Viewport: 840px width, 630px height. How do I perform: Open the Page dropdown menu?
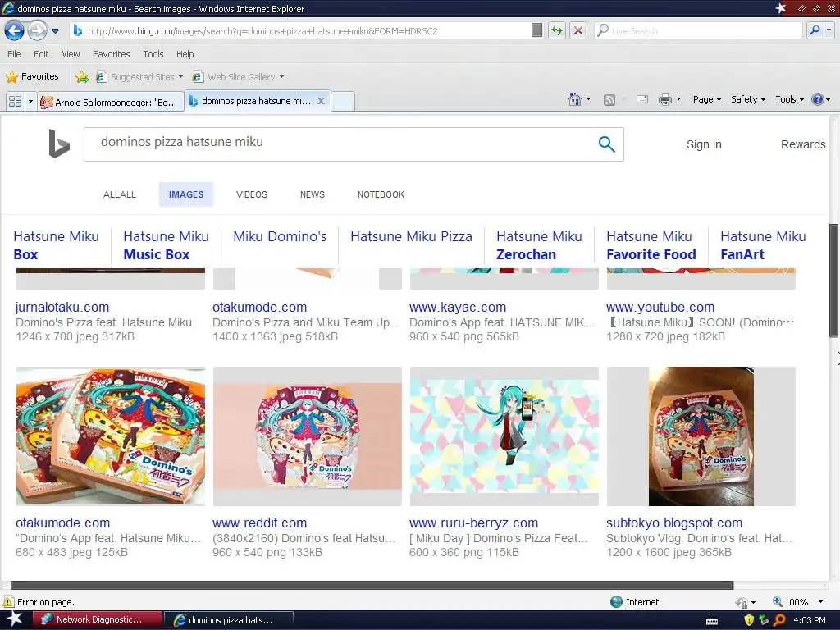pos(706,99)
